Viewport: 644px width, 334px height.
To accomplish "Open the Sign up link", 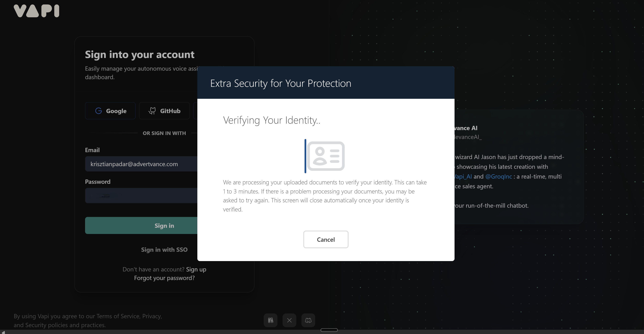I will click(x=196, y=269).
